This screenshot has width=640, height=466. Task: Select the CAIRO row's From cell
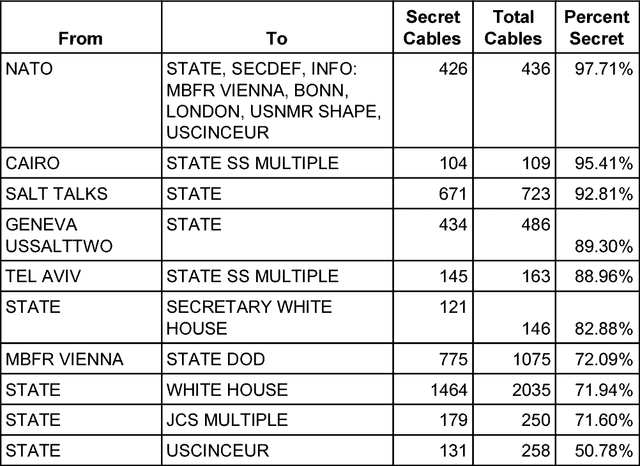[33, 162]
